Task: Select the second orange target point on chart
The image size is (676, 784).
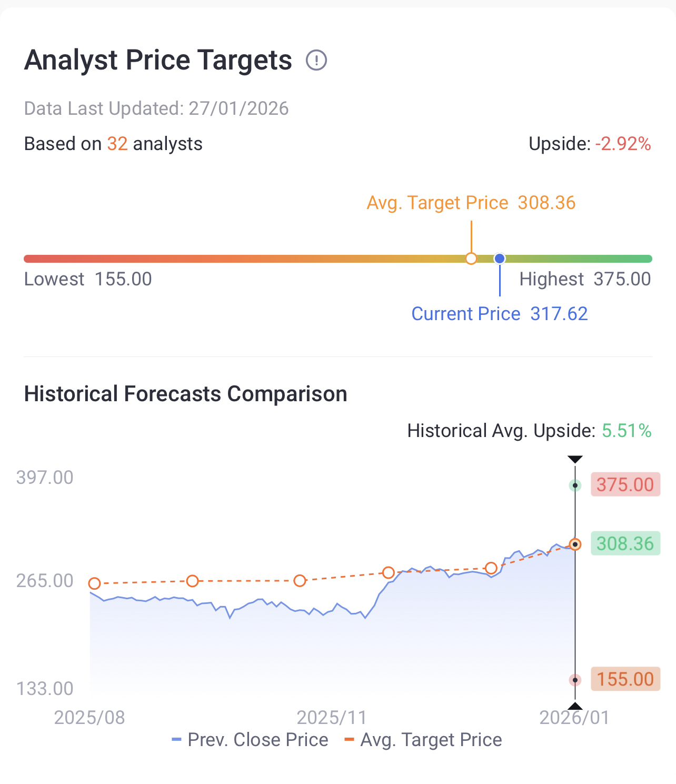Action: coord(193,581)
